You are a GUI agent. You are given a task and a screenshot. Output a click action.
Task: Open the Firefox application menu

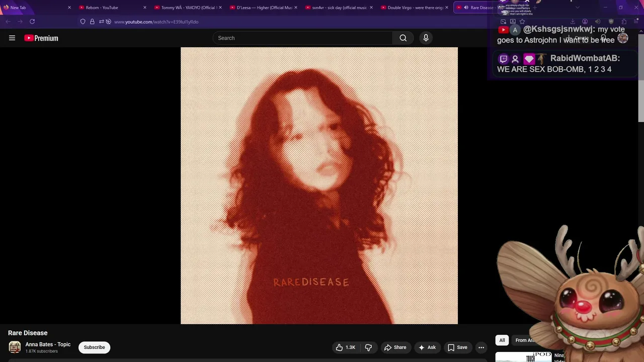click(636, 22)
